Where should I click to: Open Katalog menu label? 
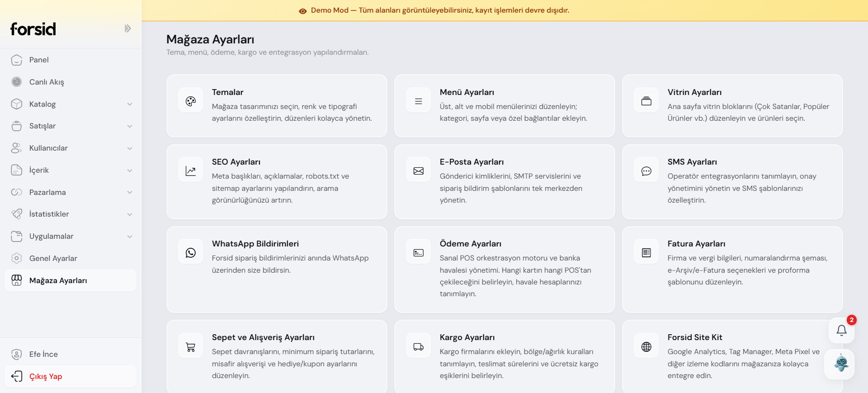[x=42, y=104]
